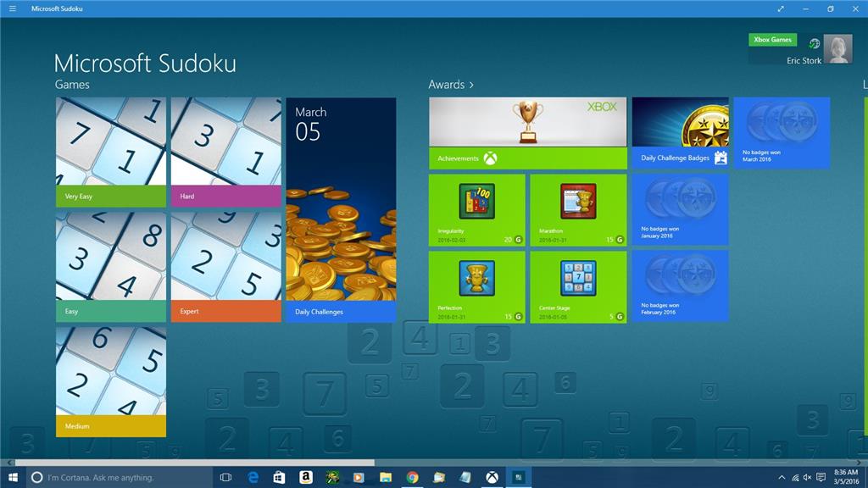The height and width of the screenshot is (488, 868).
Task: View March 2016 badges tile
Action: click(782, 133)
